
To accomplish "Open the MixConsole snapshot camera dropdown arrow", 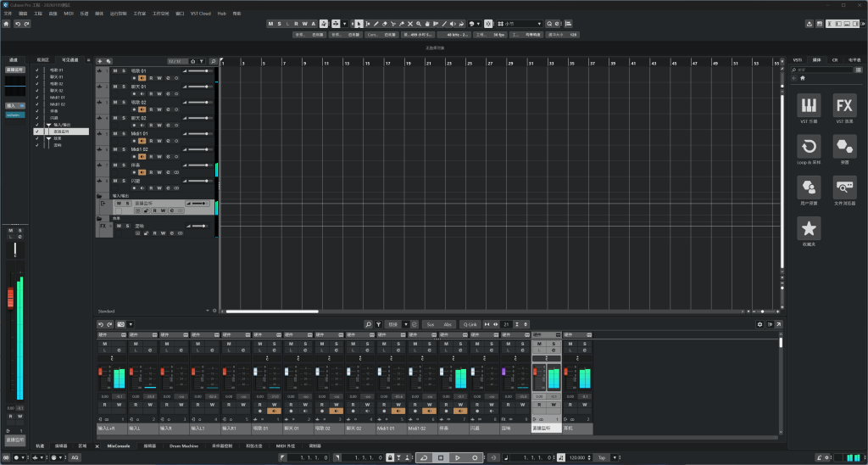I will pyautogui.click(x=131, y=324).
